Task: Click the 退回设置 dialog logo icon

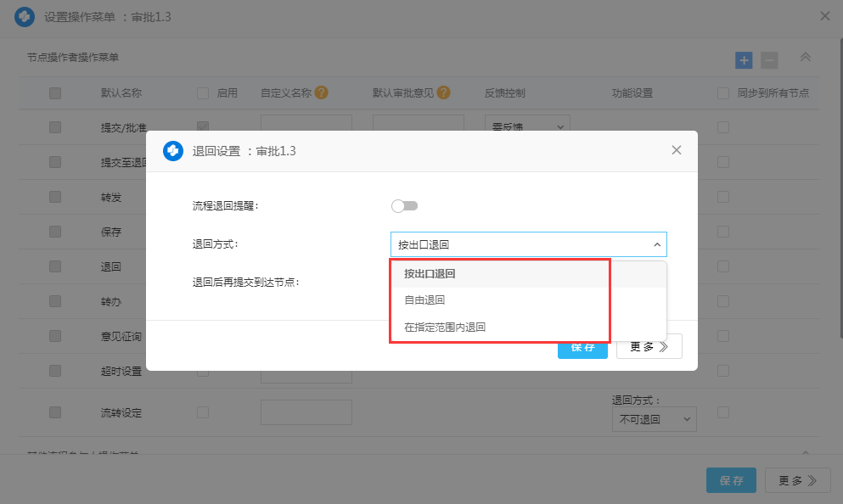Action: click(x=174, y=150)
